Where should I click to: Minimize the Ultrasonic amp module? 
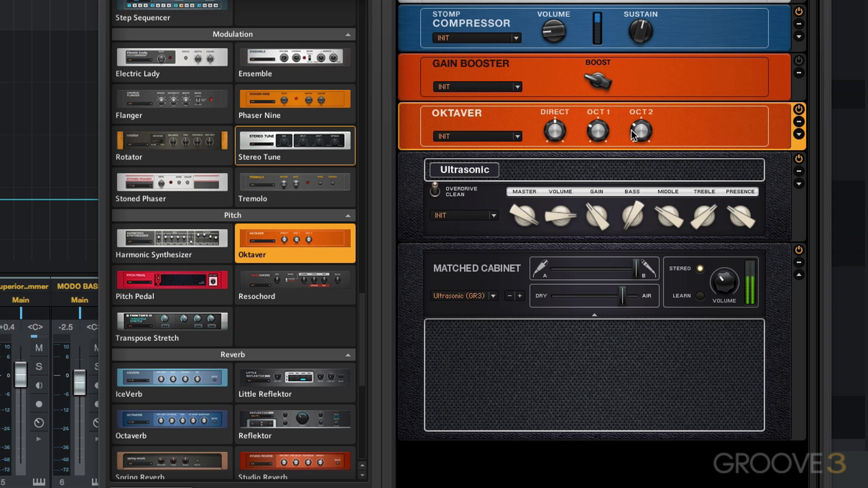point(799,171)
